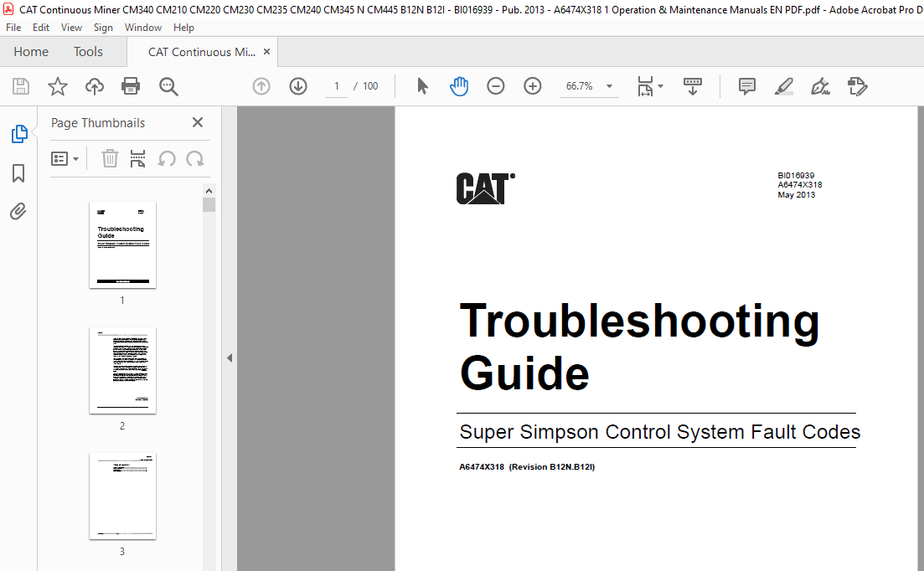Add document to starred favorites
This screenshot has height=571, width=924.
(x=58, y=86)
